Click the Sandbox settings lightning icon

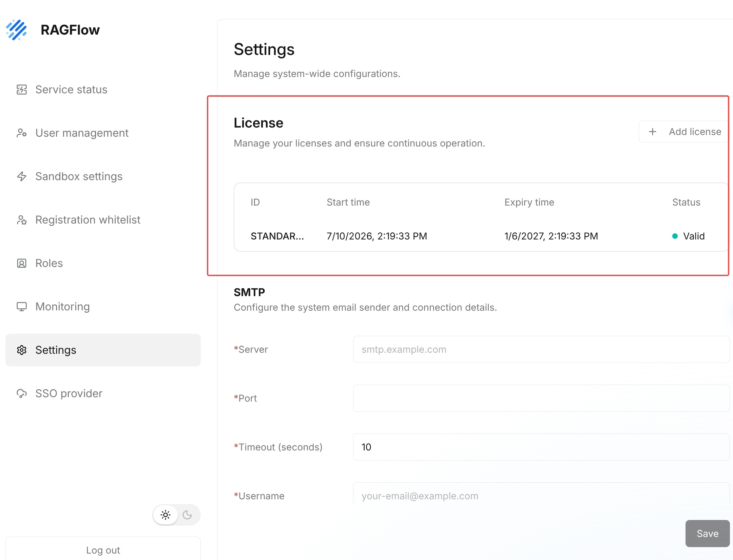pos(22,176)
